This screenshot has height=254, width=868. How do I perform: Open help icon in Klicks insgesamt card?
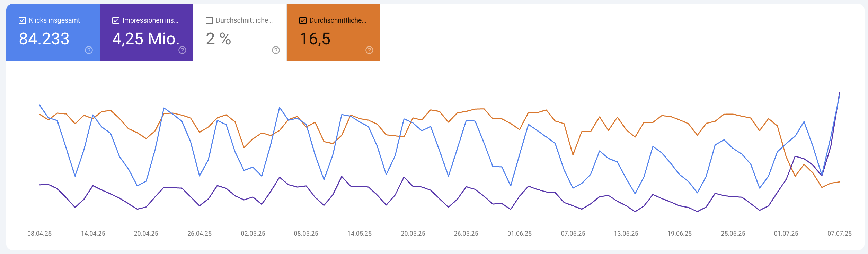pyautogui.click(x=89, y=50)
